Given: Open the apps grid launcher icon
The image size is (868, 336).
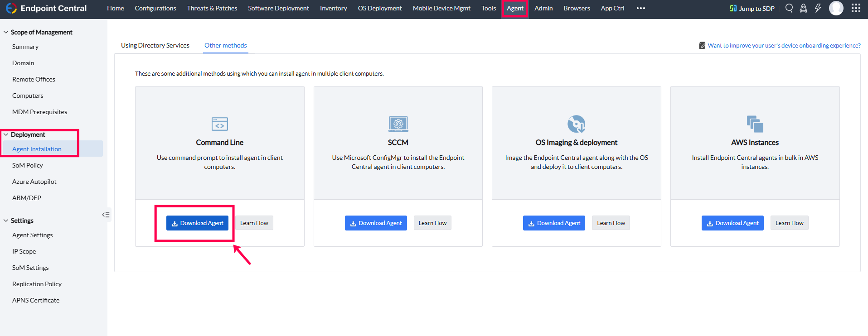Looking at the screenshot, I should tap(856, 8).
